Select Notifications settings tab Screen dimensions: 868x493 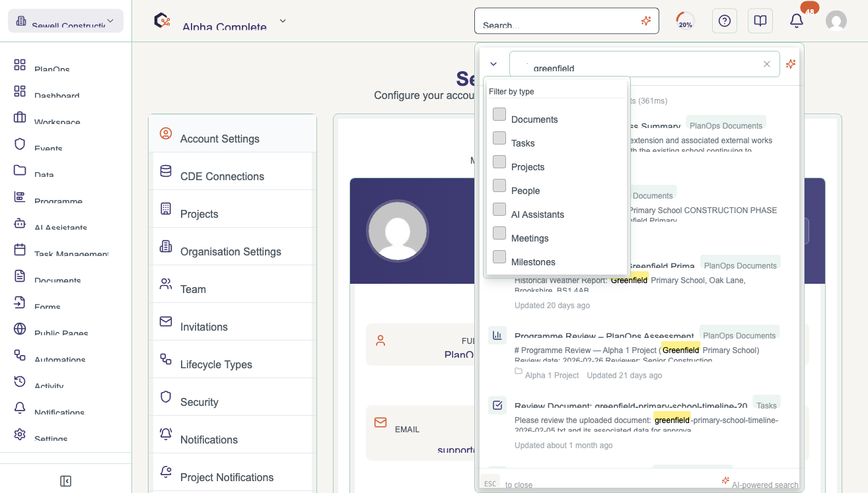233,435
